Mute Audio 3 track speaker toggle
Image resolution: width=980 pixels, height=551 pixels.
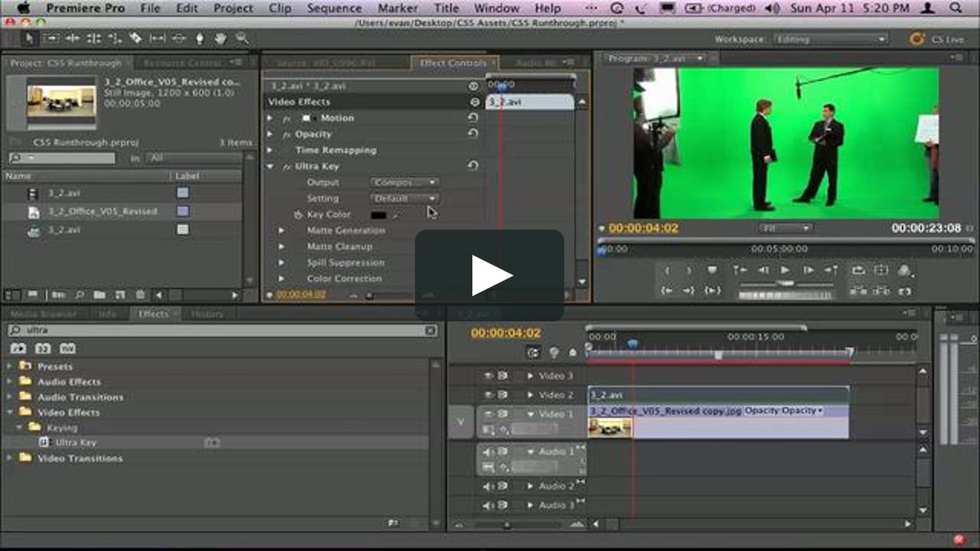pyautogui.click(x=488, y=505)
